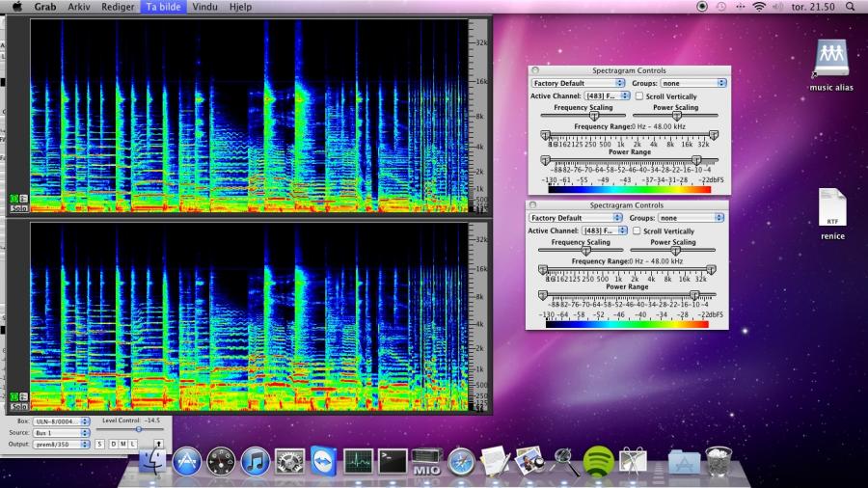Open Spotify from the dock
Image resolution: width=868 pixels, height=488 pixels.
[x=598, y=461]
